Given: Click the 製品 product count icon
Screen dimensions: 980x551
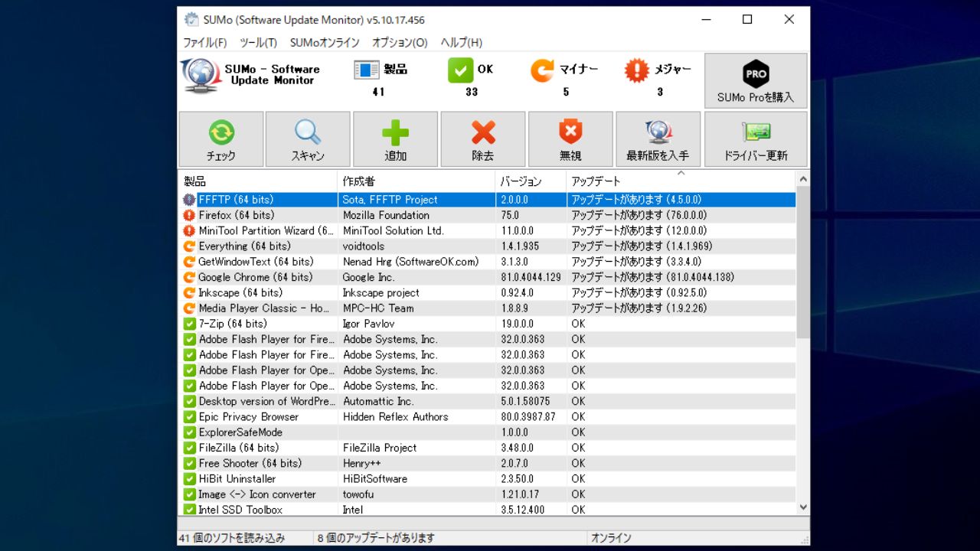Looking at the screenshot, I should tap(367, 70).
